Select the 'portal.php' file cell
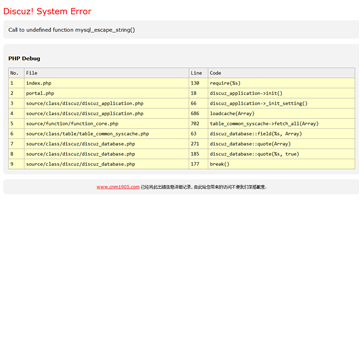 (107, 93)
